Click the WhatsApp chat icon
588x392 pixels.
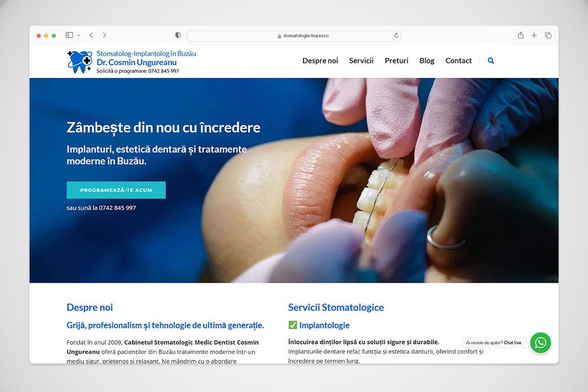pos(540,342)
